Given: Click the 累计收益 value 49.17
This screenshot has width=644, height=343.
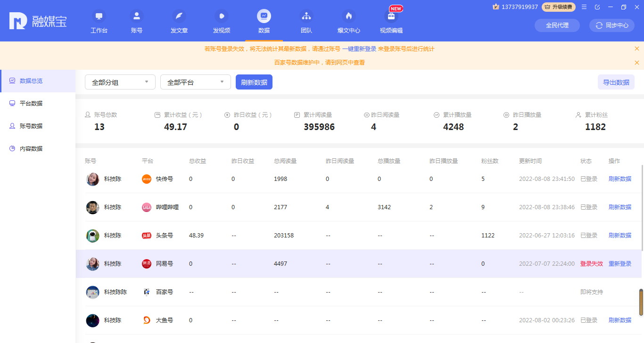Looking at the screenshot, I should pos(175,127).
